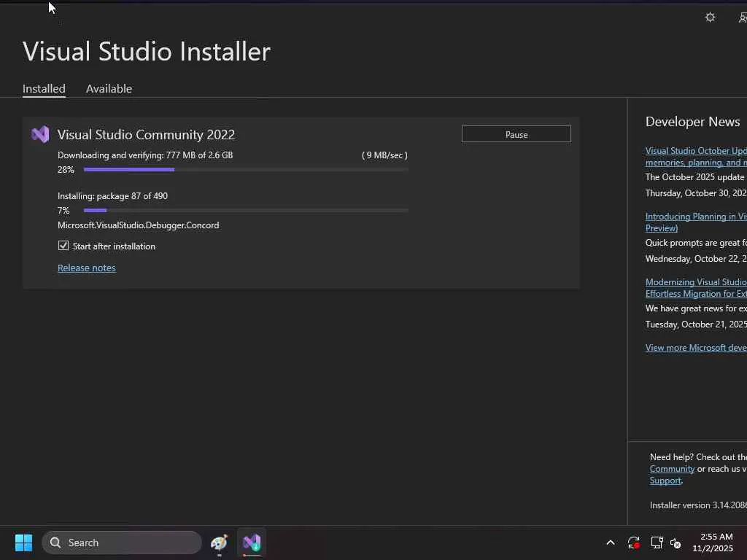
Task: Click the installing package progress bar
Action: point(246,211)
